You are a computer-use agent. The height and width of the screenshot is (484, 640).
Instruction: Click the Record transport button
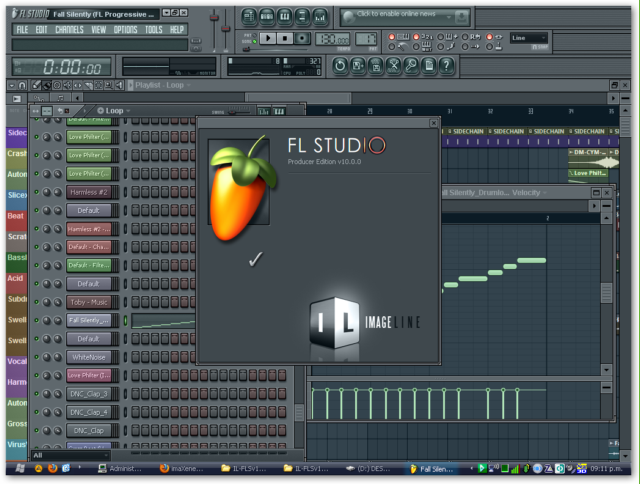(x=302, y=38)
